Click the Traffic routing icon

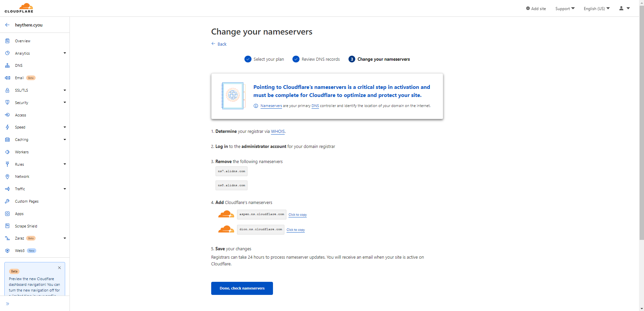coord(7,189)
